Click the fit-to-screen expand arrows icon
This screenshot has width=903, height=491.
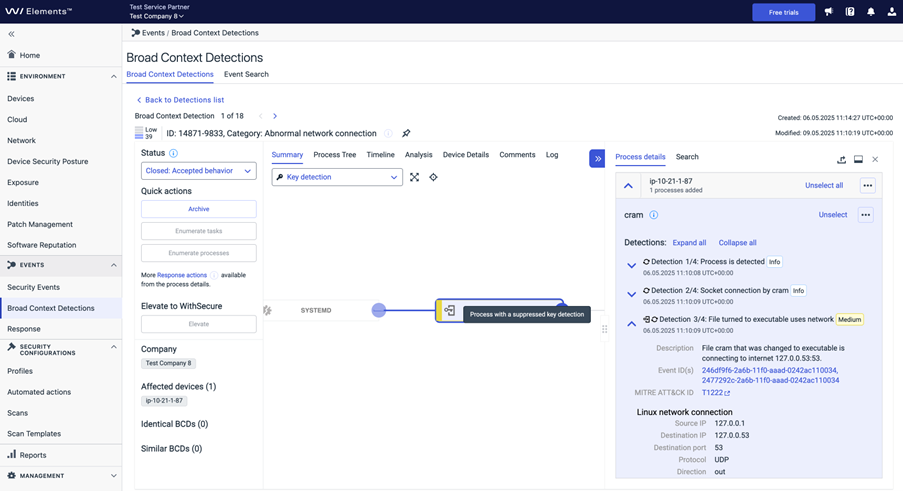point(415,177)
